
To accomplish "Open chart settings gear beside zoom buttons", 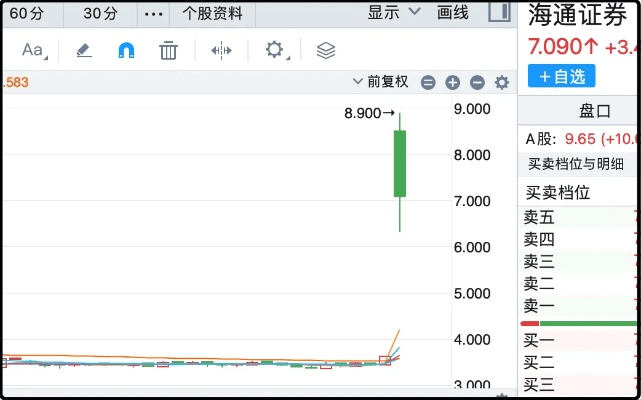I will click(x=502, y=83).
